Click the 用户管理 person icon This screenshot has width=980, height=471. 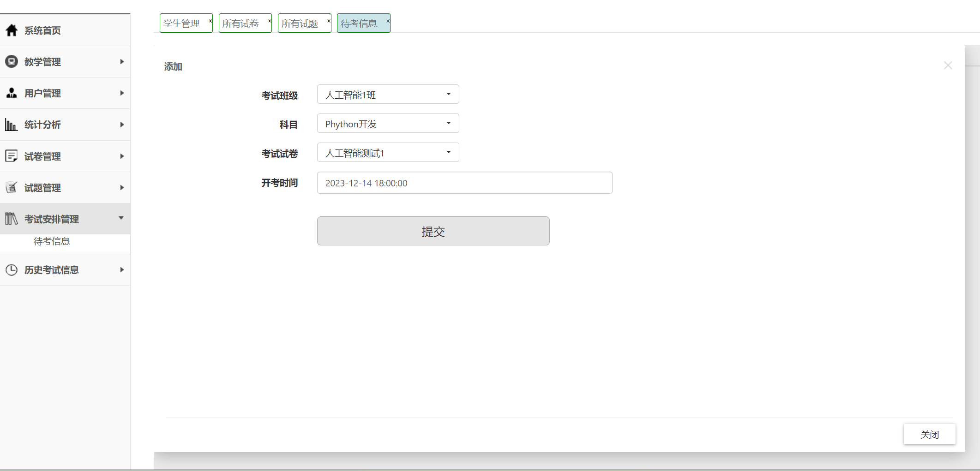point(12,93)
